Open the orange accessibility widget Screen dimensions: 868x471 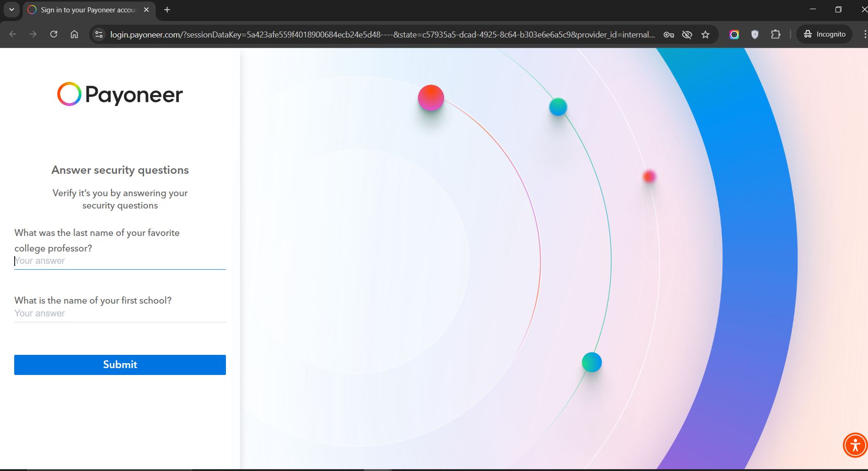(x=855, y=445)
